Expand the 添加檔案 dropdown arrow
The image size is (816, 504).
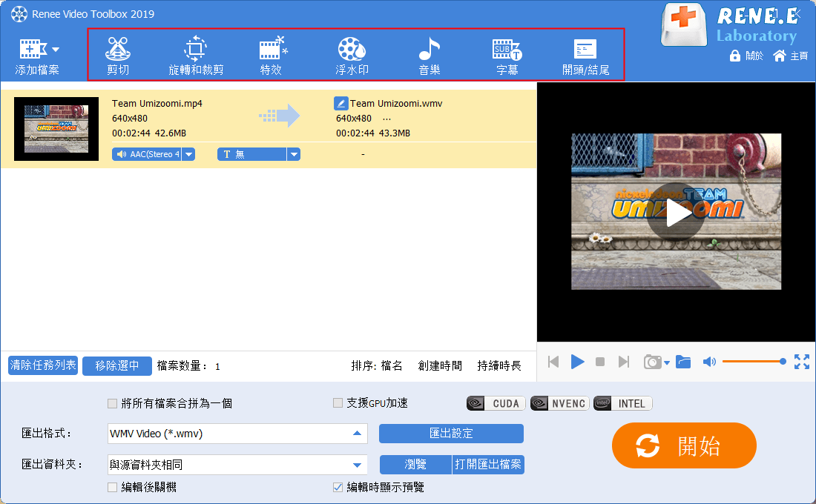(x=56, y=50)
